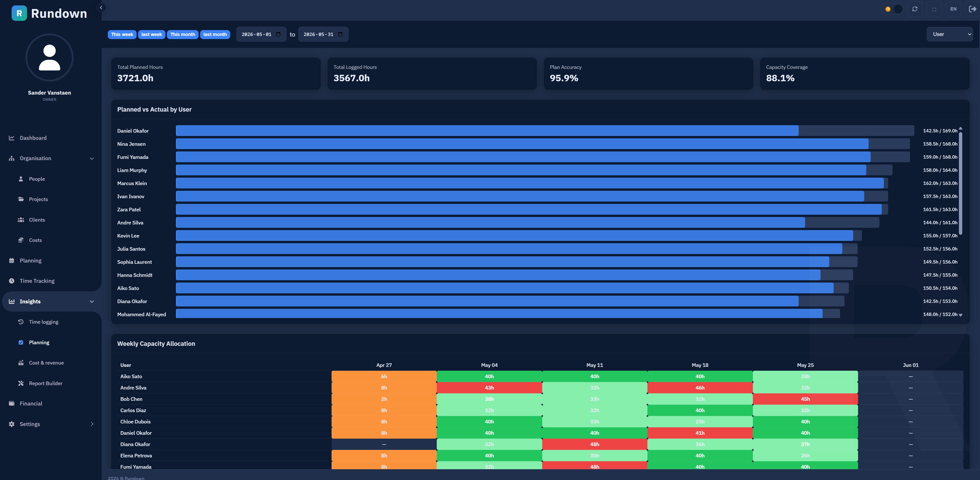Click Aiko Sato's orange 6h cell
Viewport: 980px width, 480px height.
point(384,377)
